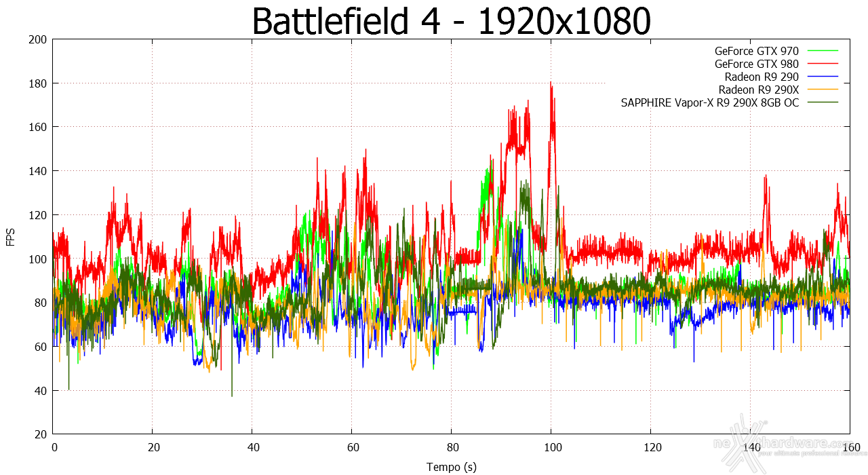Click the 80 x-axis tick value at bottom
Viewport: 868px width, 475px height.
click(x=452, y=448)
